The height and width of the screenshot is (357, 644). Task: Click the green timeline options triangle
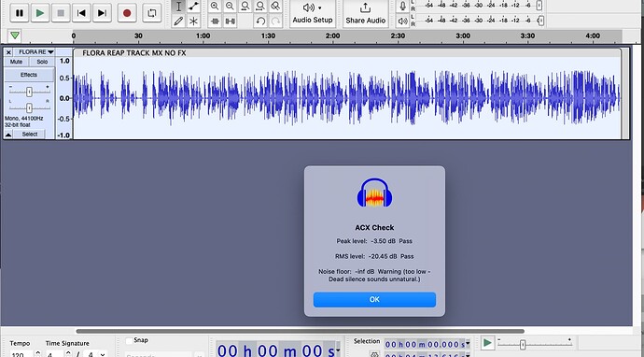click(x=15, y=36)
